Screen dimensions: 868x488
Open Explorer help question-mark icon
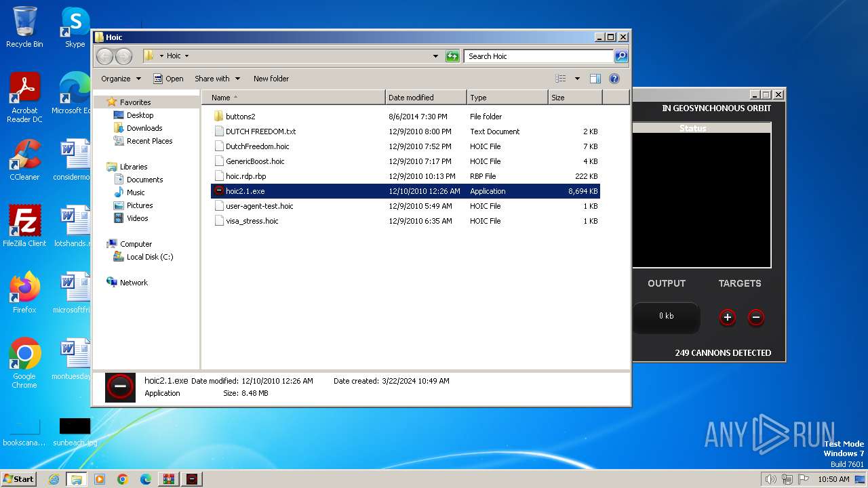click(x=614, y=79)
